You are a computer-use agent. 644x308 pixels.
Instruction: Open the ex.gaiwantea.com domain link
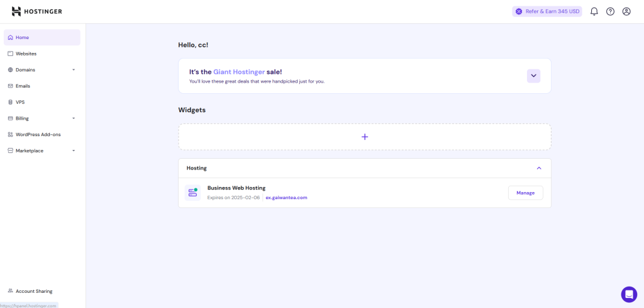[x=286, y=197]
